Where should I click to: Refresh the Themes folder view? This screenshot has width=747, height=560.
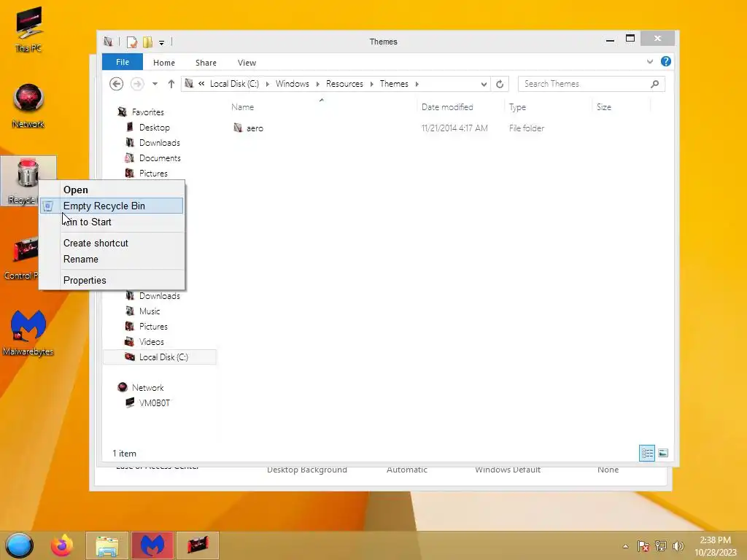click(500, 84)
